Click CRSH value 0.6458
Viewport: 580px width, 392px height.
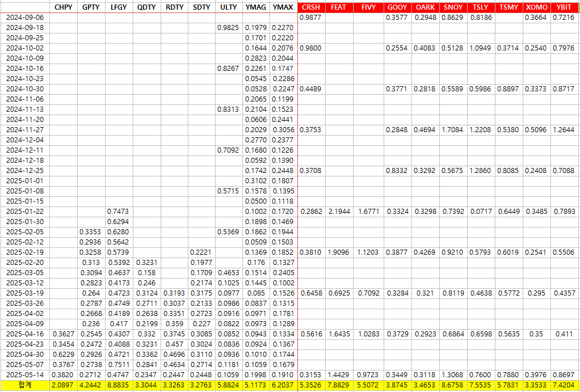tap(311, 293)
